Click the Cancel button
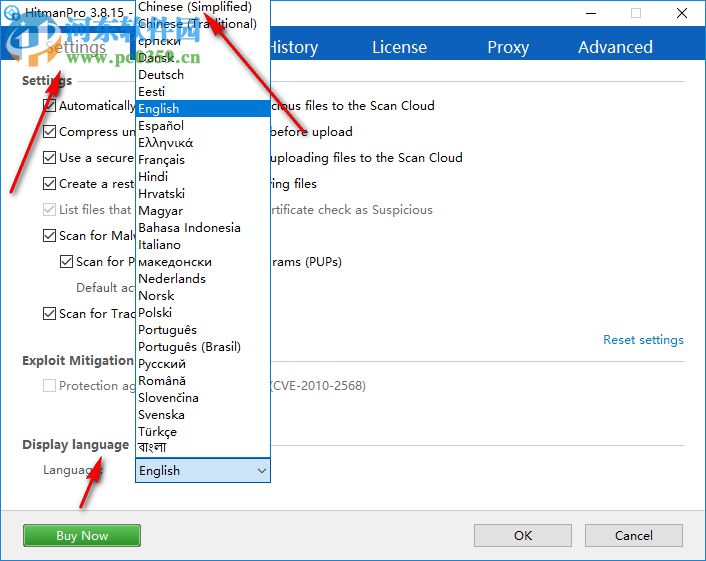Screen dimensions: 706x561 634,535
